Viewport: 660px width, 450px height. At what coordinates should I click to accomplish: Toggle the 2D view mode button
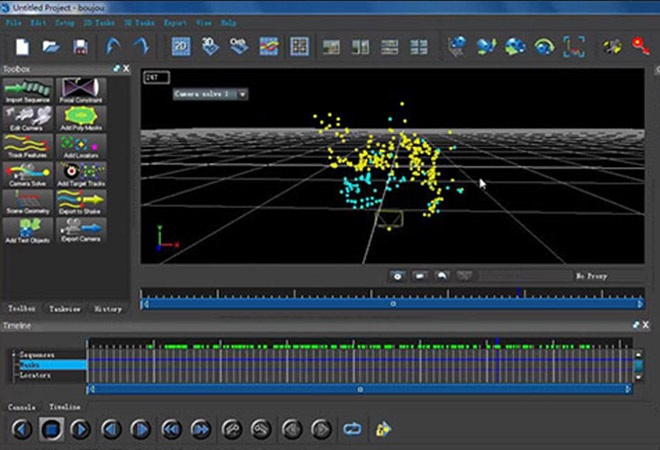(181, 46)
